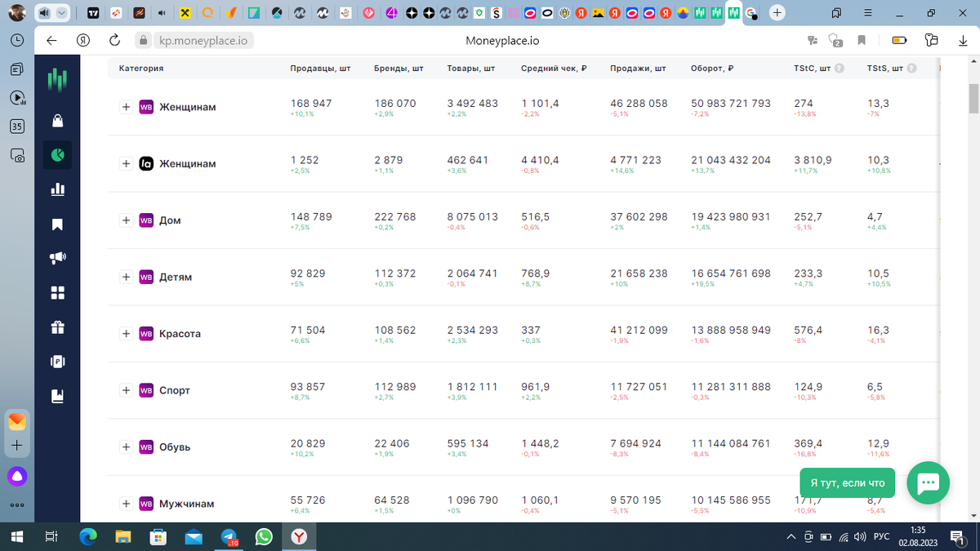This screenshot has height=551, width=980.
Task: Open Yandex Mail icon in browser side panel
Action: coord(17,422)
